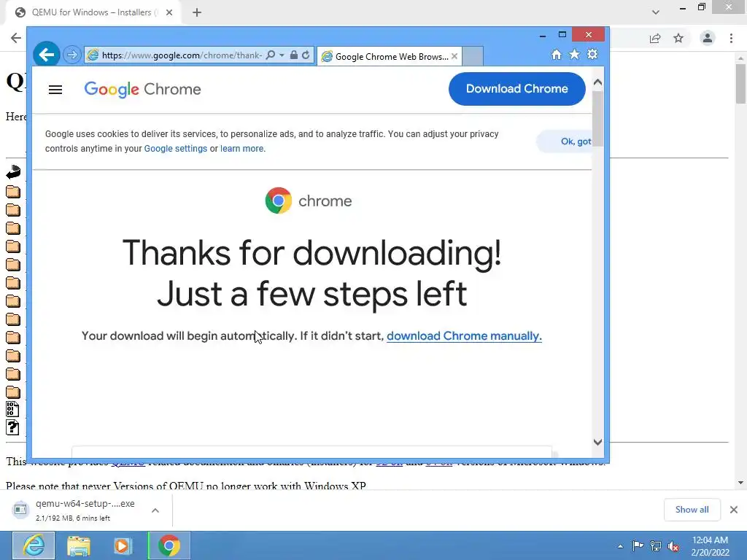Click the Chrome page scrollbar down arrow

click(x=740, y=483)
